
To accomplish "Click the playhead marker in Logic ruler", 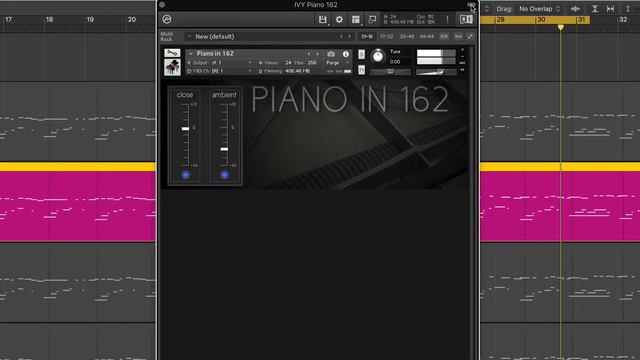I will point(561,27).
